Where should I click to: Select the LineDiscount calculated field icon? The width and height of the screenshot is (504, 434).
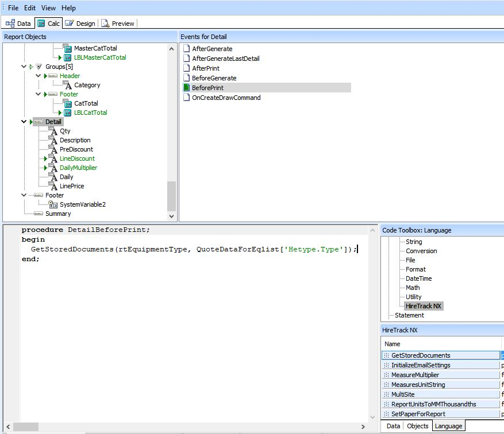coord(51,158)
